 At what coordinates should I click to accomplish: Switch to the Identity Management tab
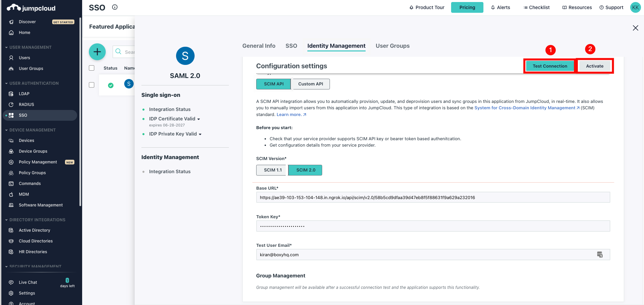click(336, 46)
